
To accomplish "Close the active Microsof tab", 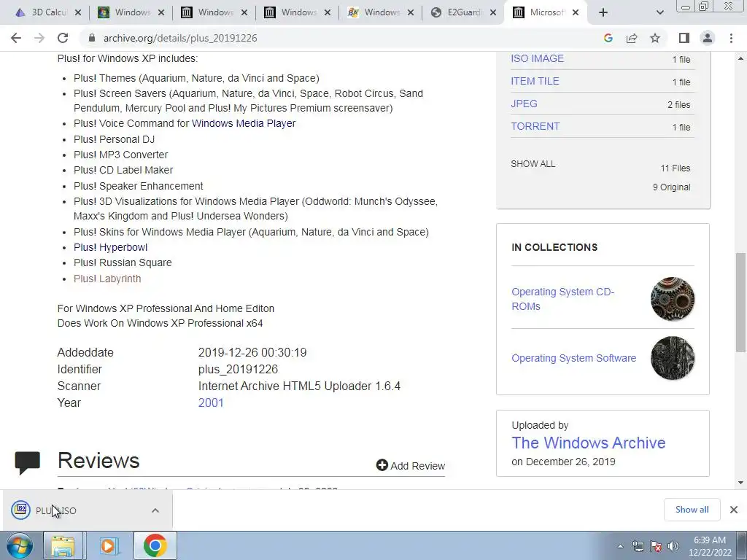I will (x=576, y=12).
